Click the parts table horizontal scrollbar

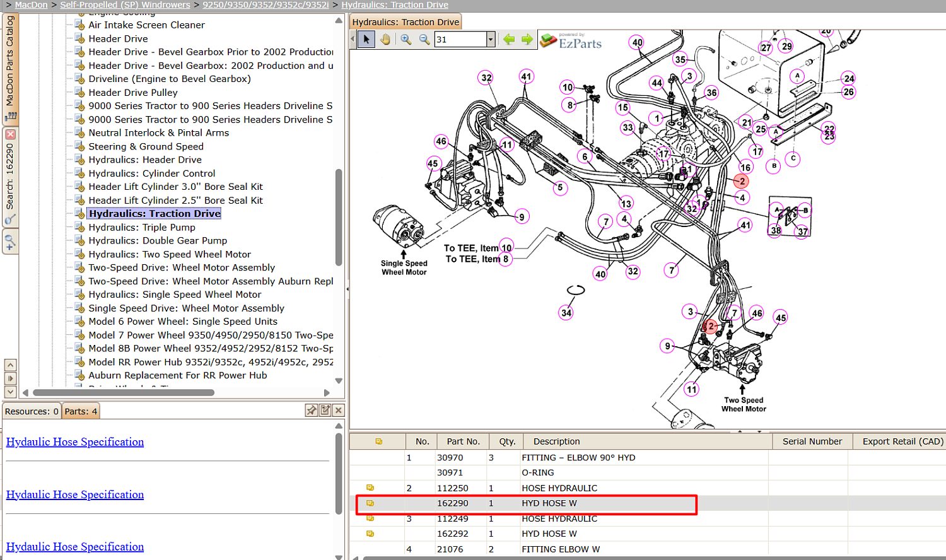[653, 557]
